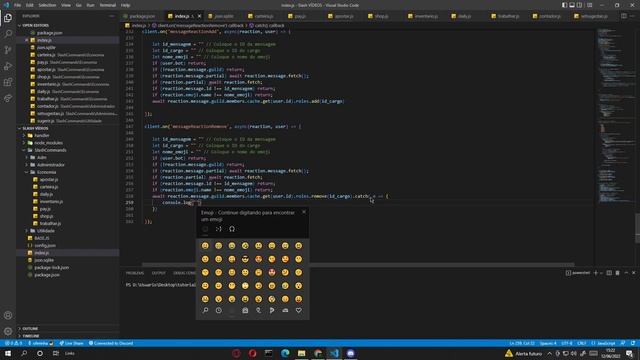Add a new terminal with plus icon
The width and height of the screenshot is (640, 360).
(x=596, y=273)
